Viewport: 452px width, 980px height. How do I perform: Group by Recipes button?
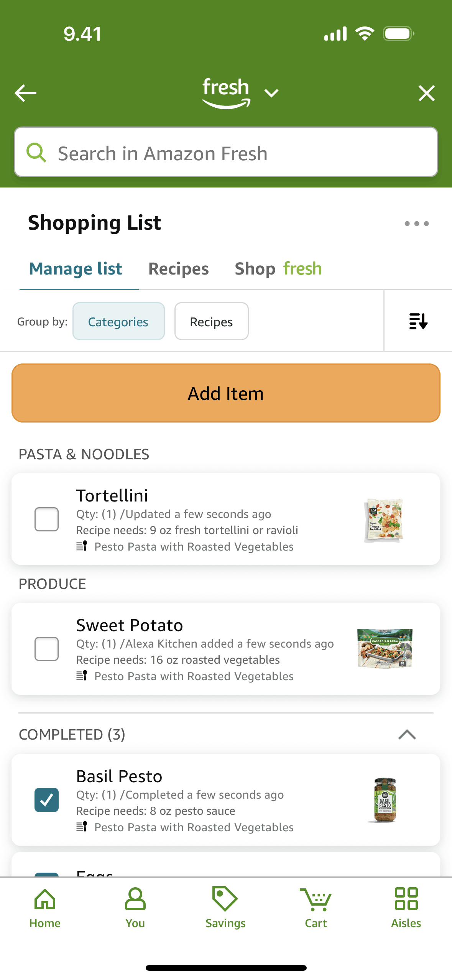point(211,321)
